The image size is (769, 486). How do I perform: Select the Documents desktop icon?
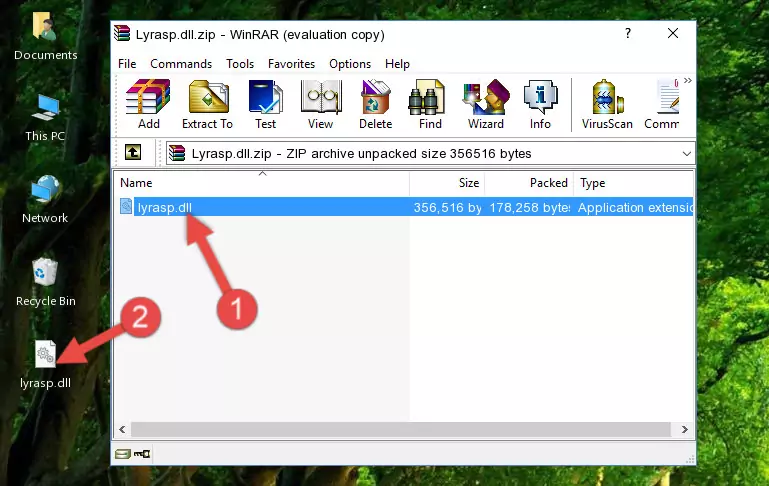pyautogui.click(x=45, y=37)
